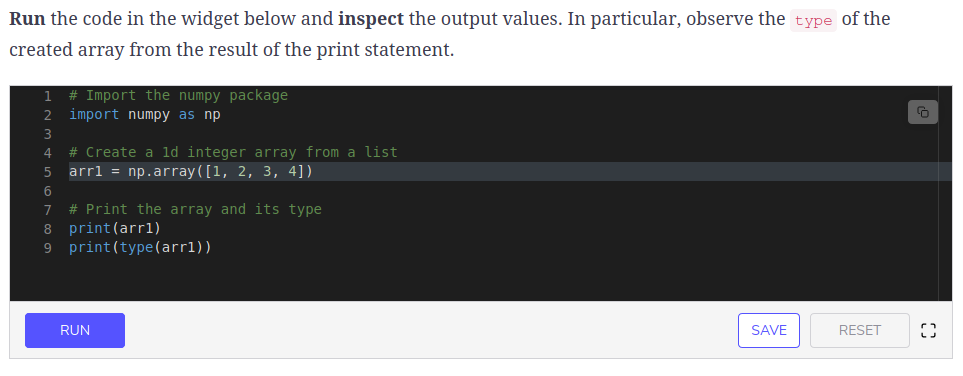This screenshot has height=376, width=963.
Task: Open fullscreen mode with the expand icon
Action: click(x=929, y=331)
